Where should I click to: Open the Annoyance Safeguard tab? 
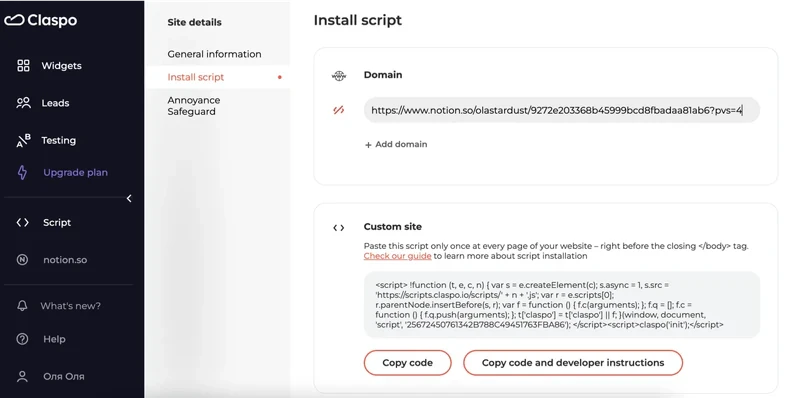point(194,106)
